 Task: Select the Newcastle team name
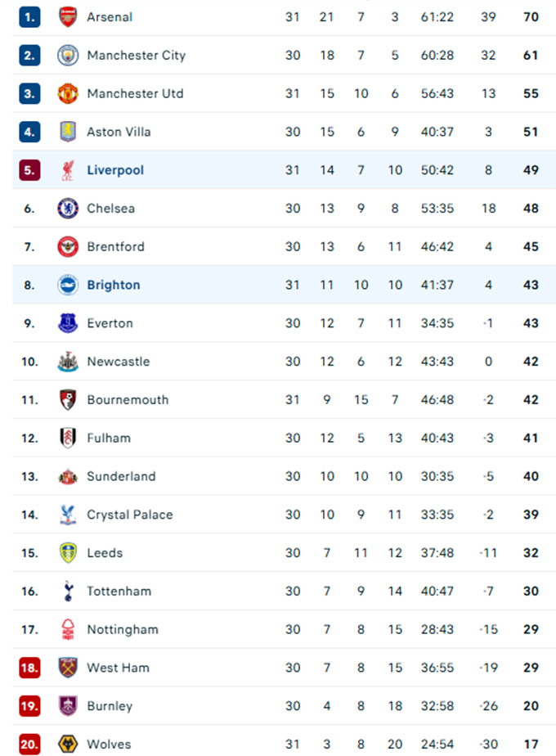click(119, 362)
